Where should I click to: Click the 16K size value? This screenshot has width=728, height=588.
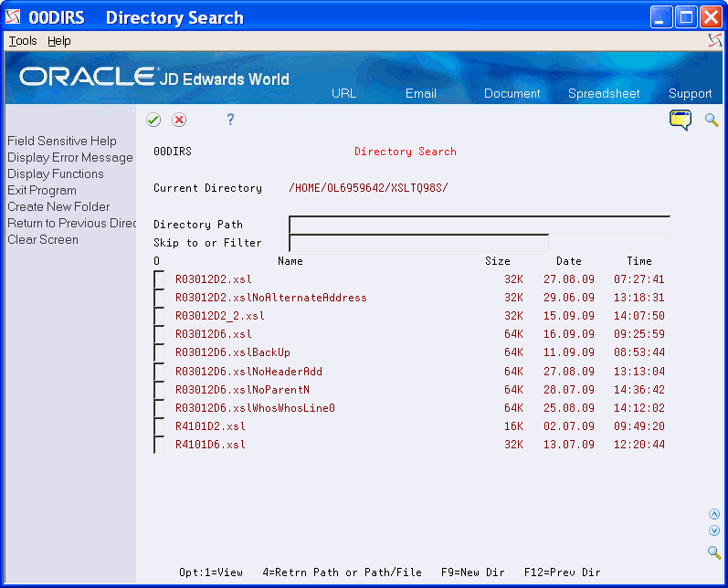[513, 426]
